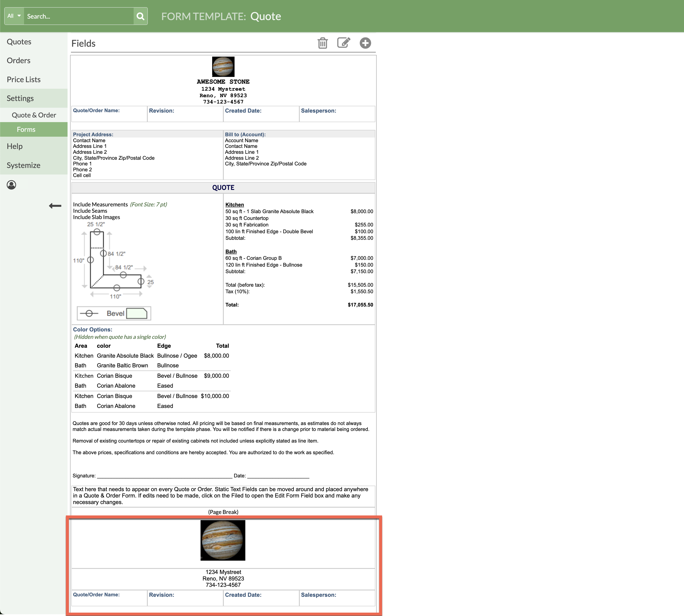684x616 pixels.
Task: Open the Systemize section
Action: 23,165
